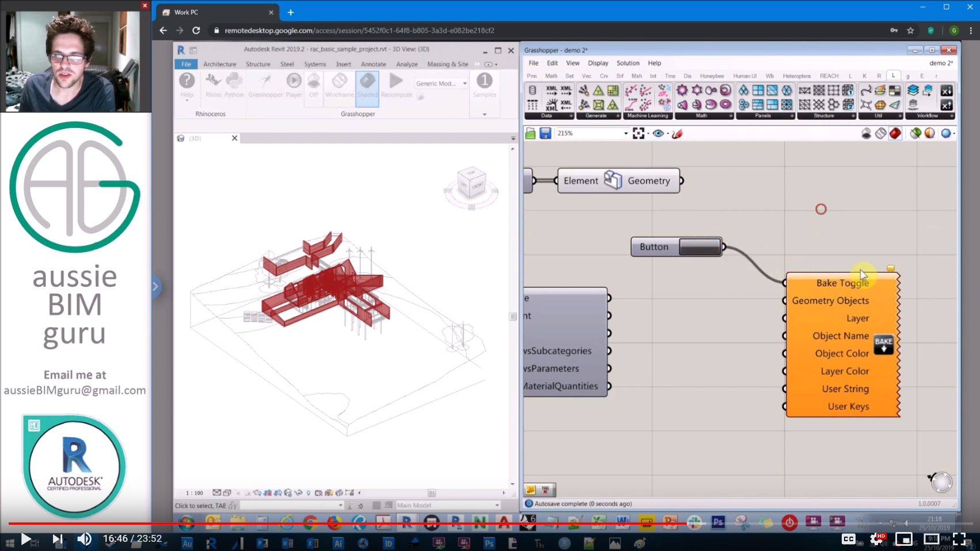The height and width of the screenshot is (551, 980).
Task: Click the Rhino icon in Rhinoceros panel
Action: 213,85
